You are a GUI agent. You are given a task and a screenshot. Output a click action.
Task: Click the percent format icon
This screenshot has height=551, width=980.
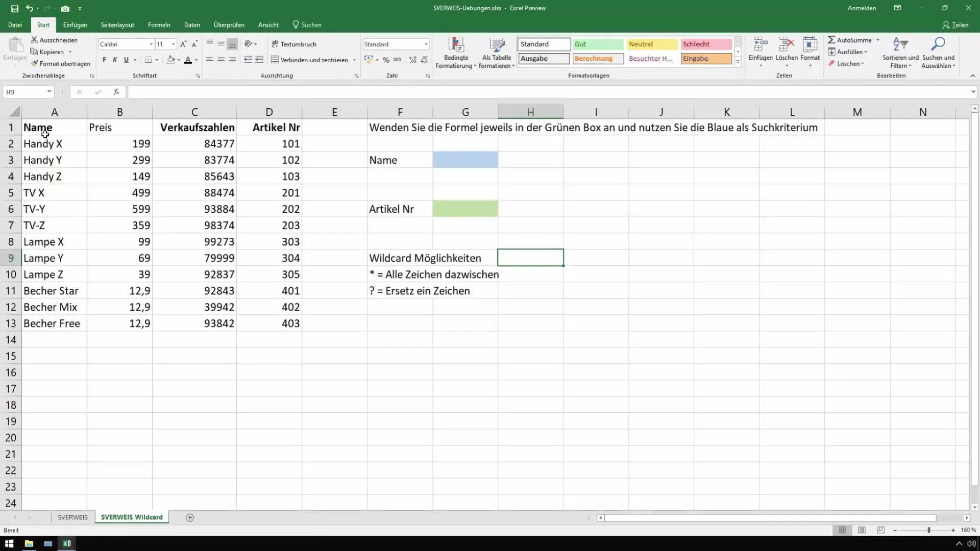[x=386, y=60]
